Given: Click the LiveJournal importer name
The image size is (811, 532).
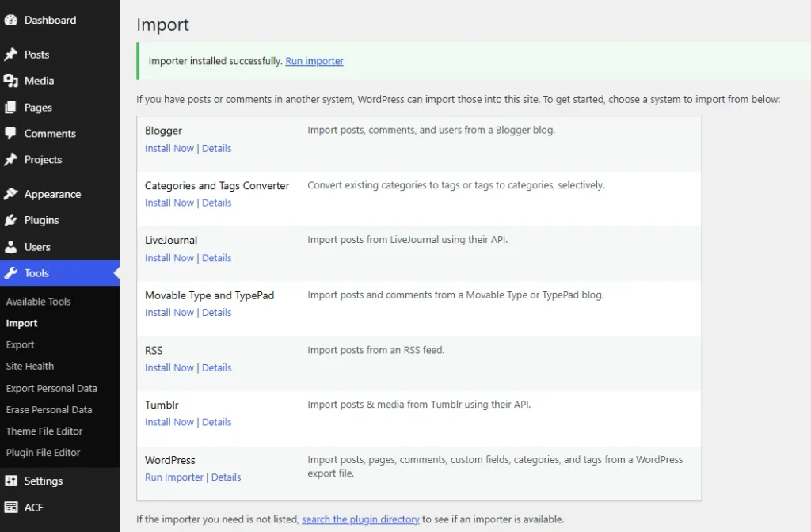Looking at the screenshot, I should click(171, 240).
